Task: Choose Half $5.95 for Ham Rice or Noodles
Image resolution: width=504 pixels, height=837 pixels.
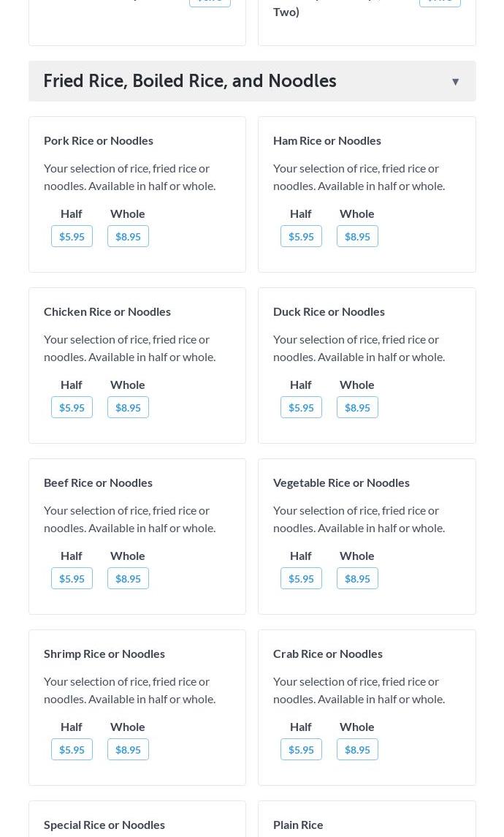Action: tap(301, 236)
